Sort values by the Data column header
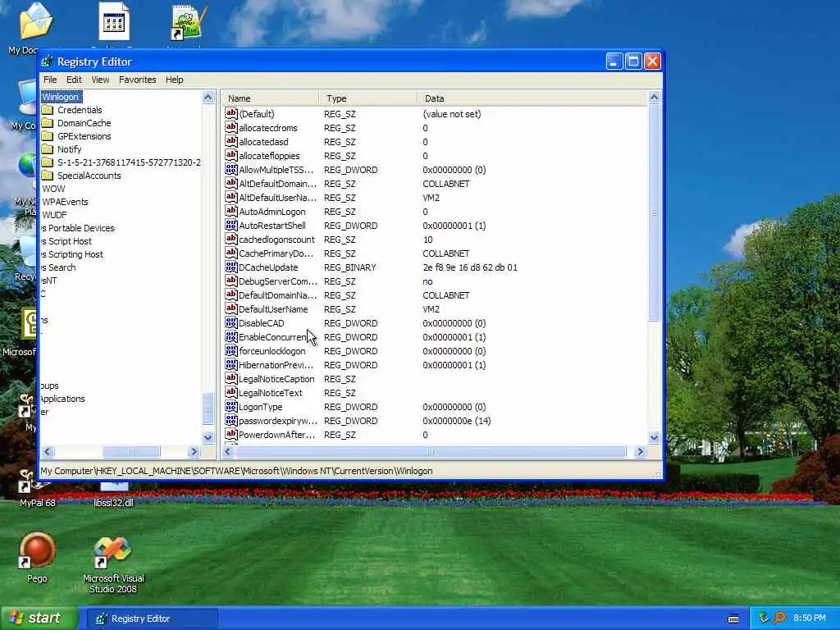Viewport: 840px width, 630px height. pos(532,98)
